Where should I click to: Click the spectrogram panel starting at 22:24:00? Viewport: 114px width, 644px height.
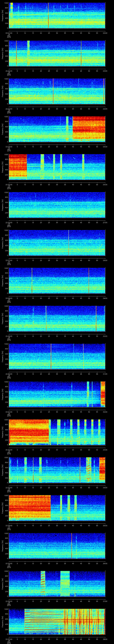click(x=57, y=129)
